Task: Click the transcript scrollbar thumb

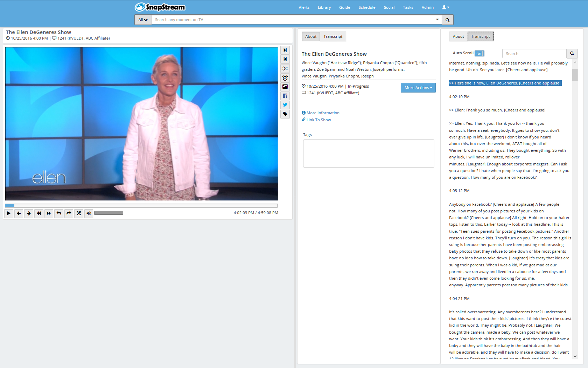Action: coord(575,75)
